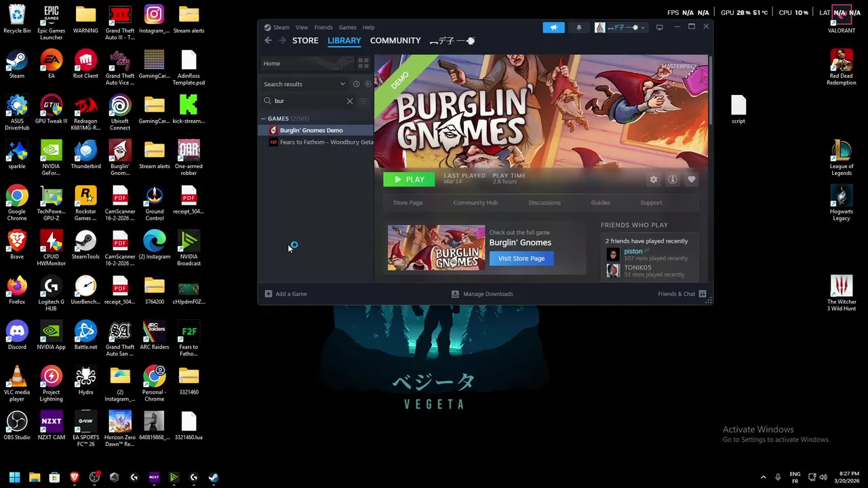Open the Discussions link
868x488 pixels.
pyautogui.click(x=545, y=203)
